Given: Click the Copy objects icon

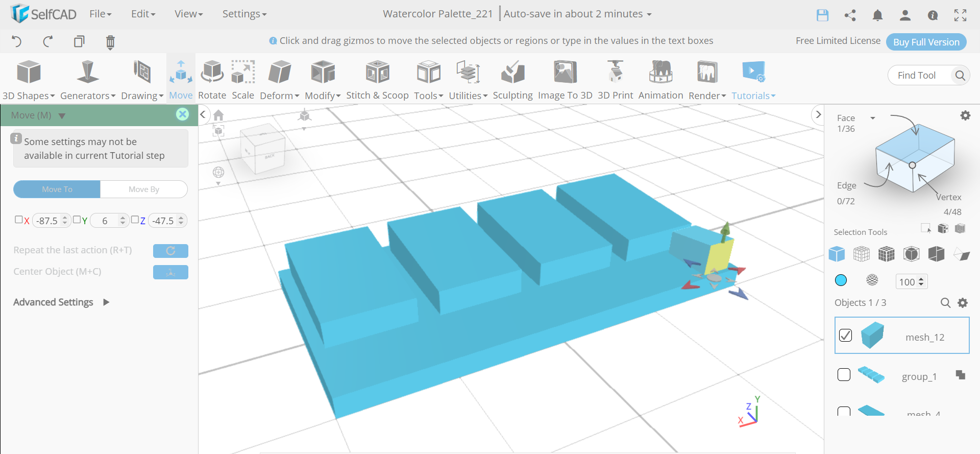Looking at the screenshot, I should pos(79,41).
